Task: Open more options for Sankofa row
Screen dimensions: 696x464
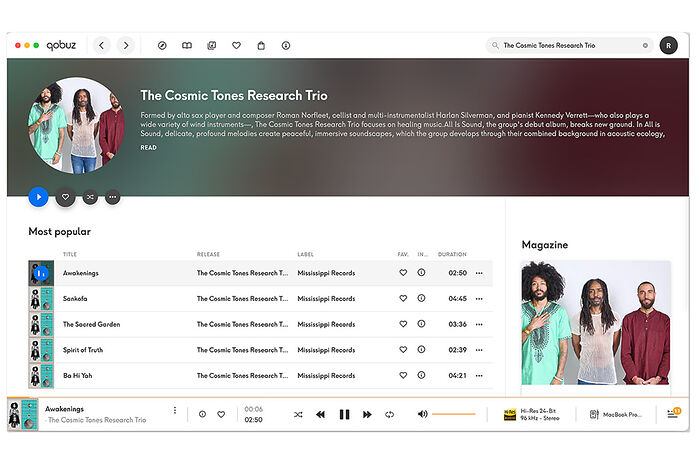Action: [x=479, y=299]
